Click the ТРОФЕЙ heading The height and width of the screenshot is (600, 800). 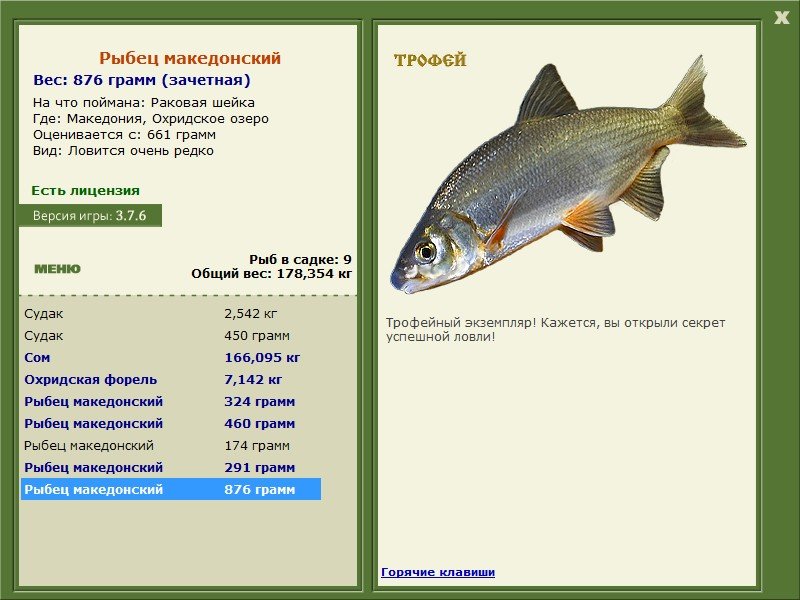(430, 60)
